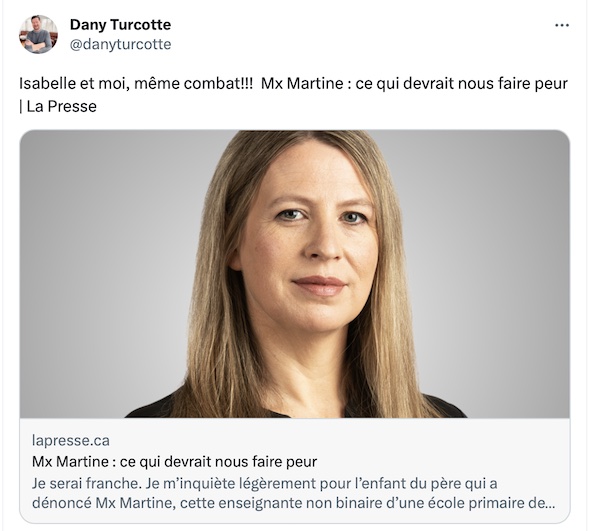The width and height of the screenshot is (600, 531).
Task: Click 'dénoncé Mx Martine' excerpt's second line
Action: click(x=293, y=503)
